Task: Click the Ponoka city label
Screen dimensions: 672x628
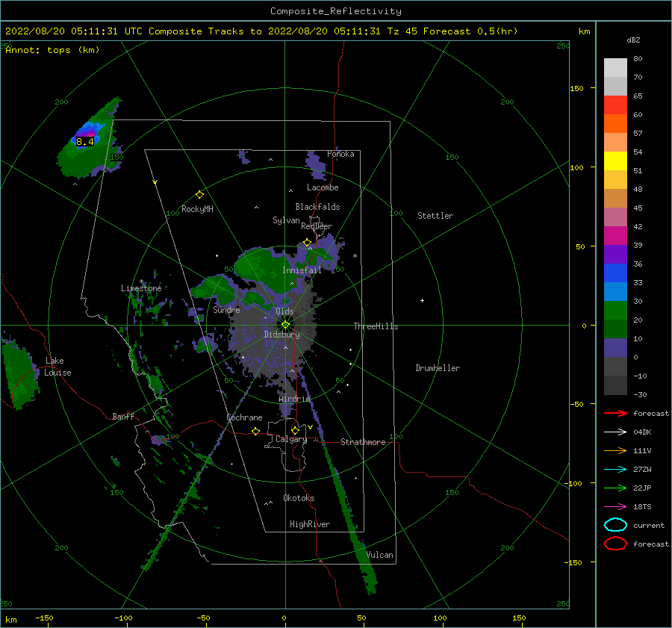Action: pyautogui.click(x=340, y=154)
